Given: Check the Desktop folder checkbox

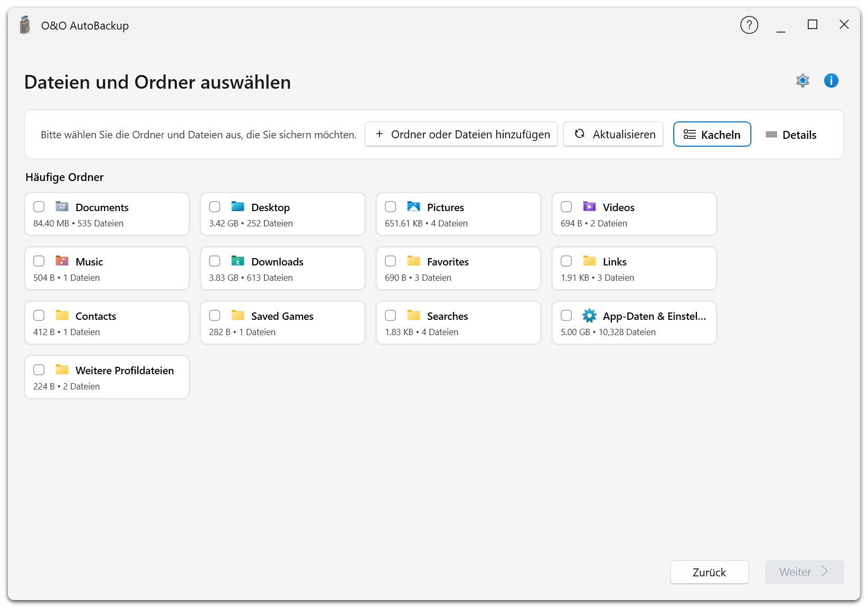Looking at the screenshot, I should pos(215,207).
